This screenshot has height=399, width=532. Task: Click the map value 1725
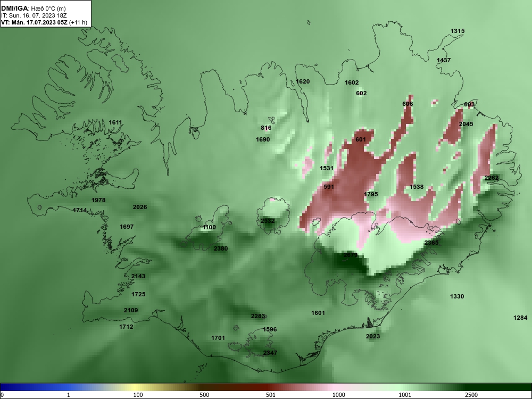138,294
